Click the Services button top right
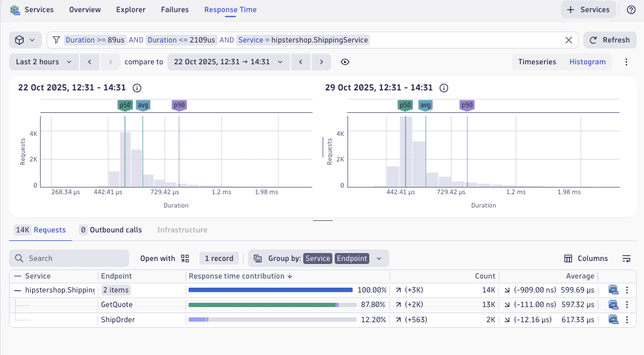This screenshot has height=355, width=644. click(x=588, y=9)
